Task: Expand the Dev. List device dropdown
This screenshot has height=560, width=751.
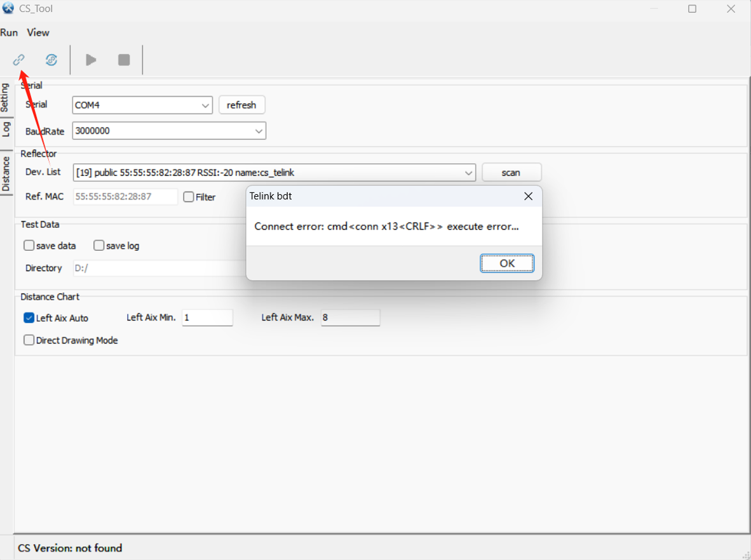Action: point(468,173)
